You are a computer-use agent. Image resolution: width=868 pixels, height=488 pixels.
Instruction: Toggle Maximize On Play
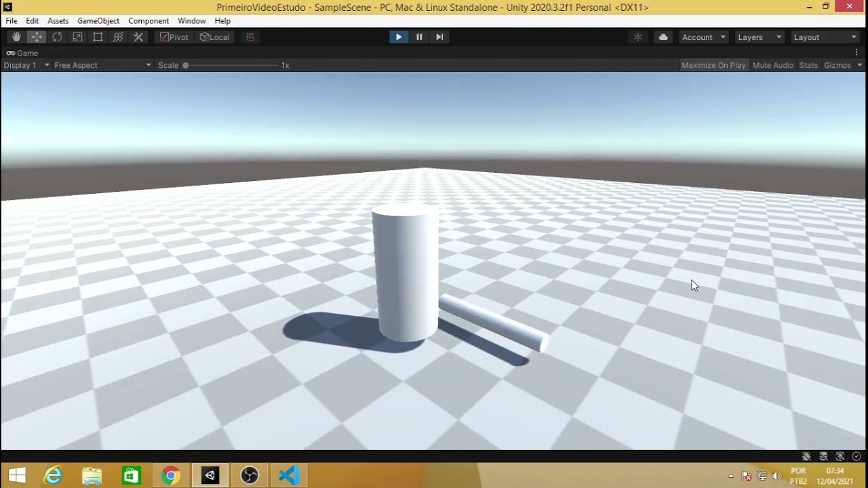[x=713, y=65]
